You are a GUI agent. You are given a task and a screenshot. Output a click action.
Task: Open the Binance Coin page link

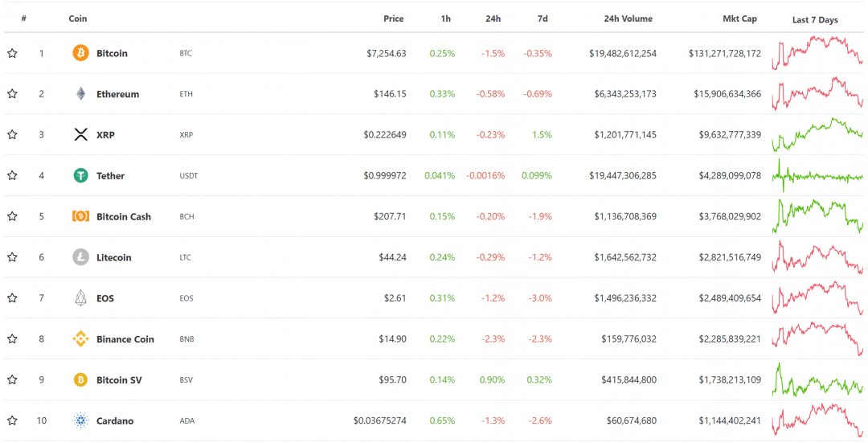tap(125, 339)
